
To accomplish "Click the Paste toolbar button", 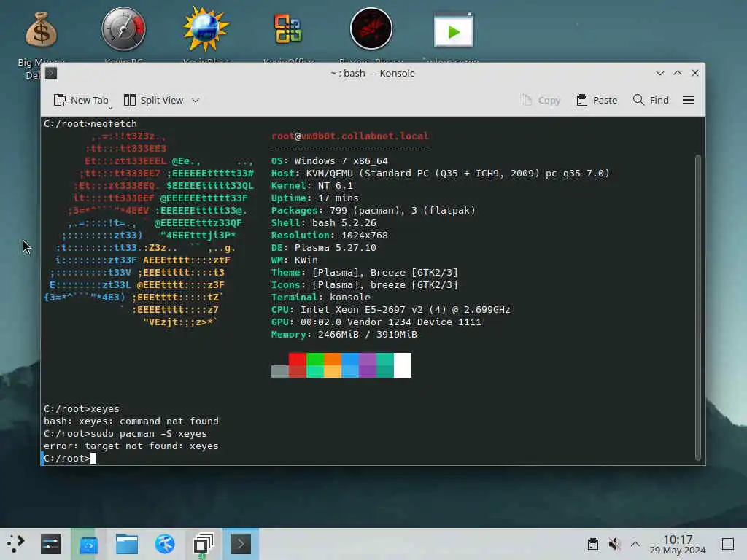I will [x=597, y=100].
